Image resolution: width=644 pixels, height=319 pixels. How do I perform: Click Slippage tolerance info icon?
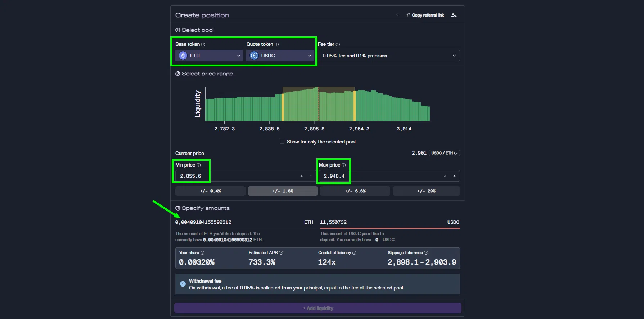(x=426, y=253)
